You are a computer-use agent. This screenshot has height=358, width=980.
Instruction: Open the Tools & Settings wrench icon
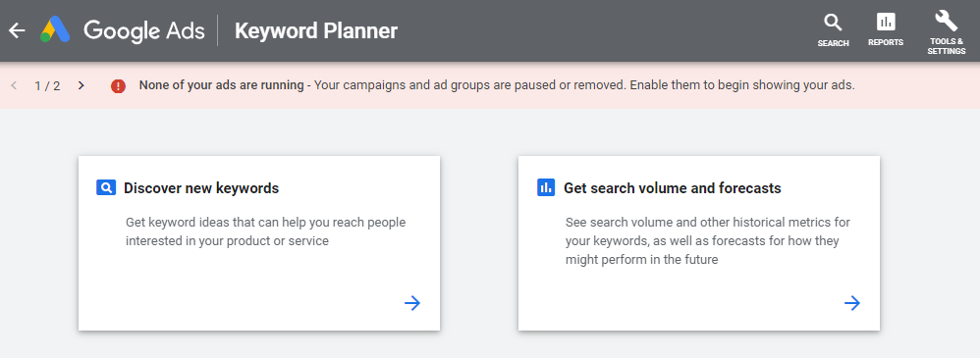click(x=947, y=21)
